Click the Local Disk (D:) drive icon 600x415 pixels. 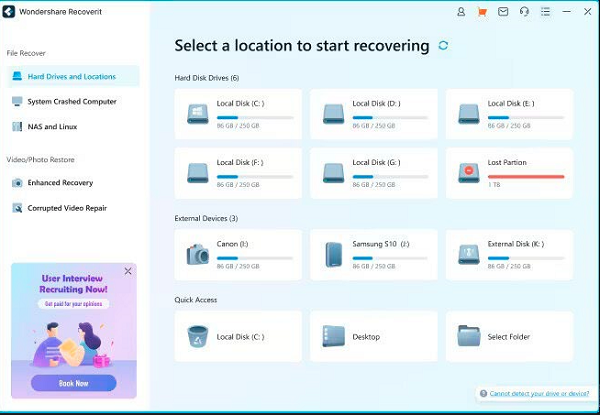tap(333, 114)
